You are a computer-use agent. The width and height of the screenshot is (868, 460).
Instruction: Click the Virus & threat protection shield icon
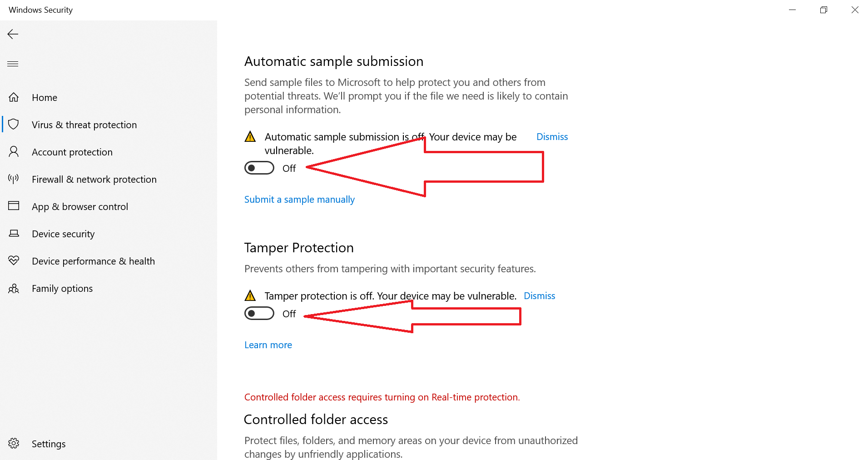click(x=14, y=124)
